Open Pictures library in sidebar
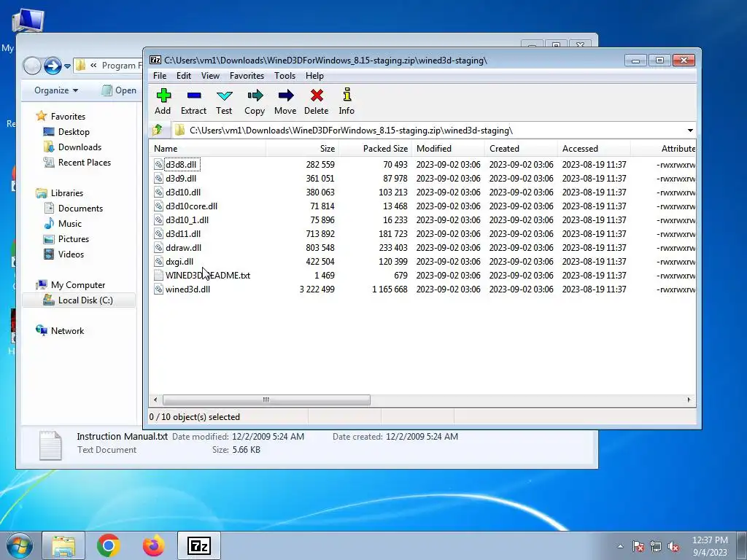The image size is (747, 560). coord(66,239)
